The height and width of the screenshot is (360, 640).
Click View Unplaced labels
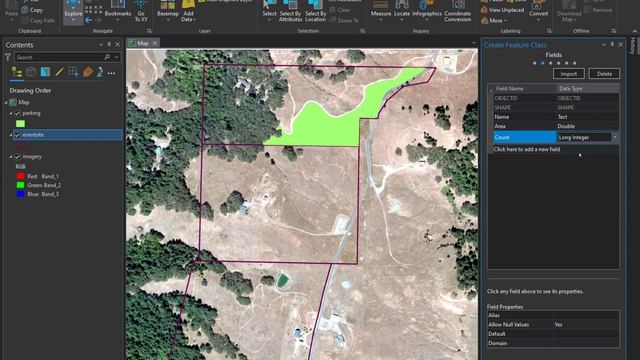coord(502,10)
